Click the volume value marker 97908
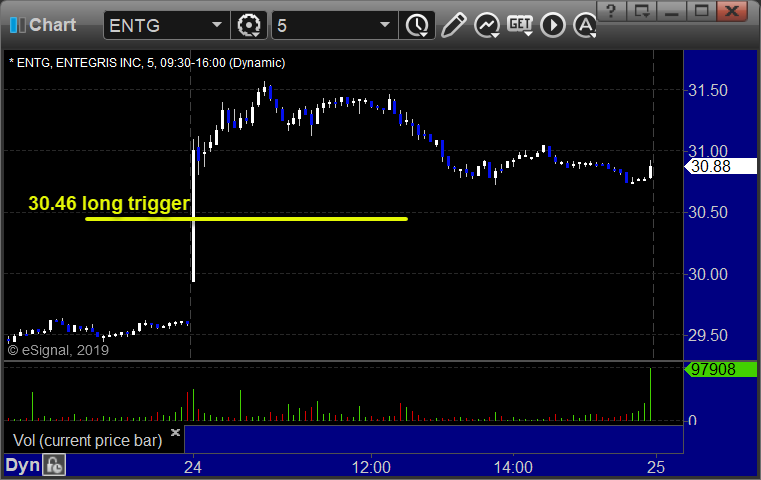761x480 pixels. [x=720, y=369]
